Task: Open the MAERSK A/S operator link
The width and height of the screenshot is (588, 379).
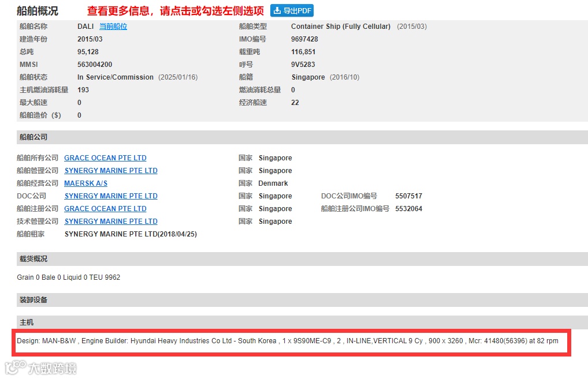Action: click(x=86, y=183)
